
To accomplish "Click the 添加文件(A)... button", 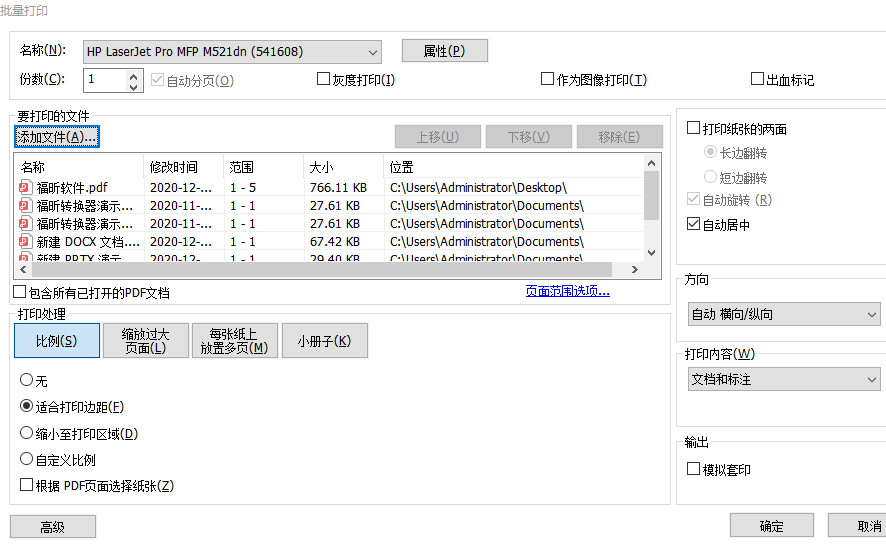I will (x=57, y=137).
